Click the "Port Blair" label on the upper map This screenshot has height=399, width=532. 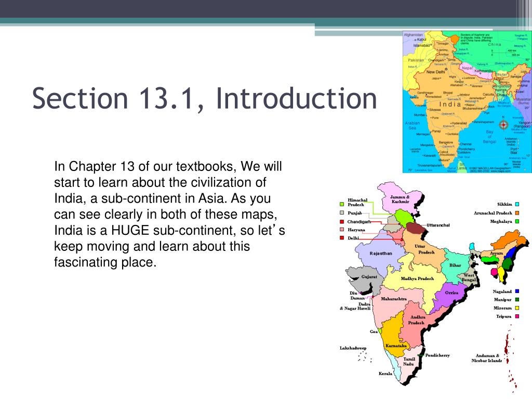click(514, 151)
